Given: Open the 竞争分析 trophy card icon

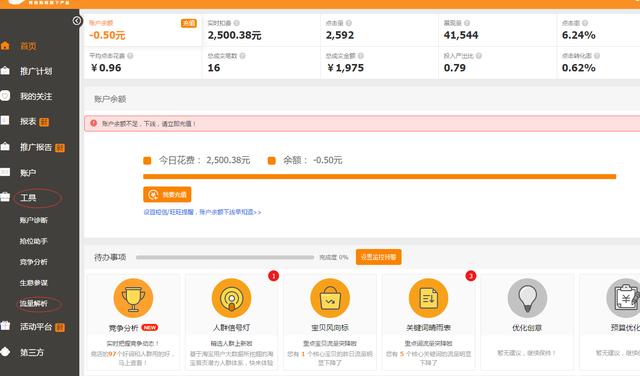Looking at the screenshot, I should [x=133, y=298].
